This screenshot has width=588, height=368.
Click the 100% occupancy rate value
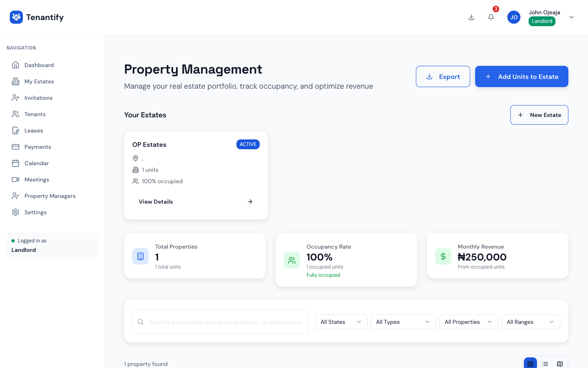[x=320, y=257]
